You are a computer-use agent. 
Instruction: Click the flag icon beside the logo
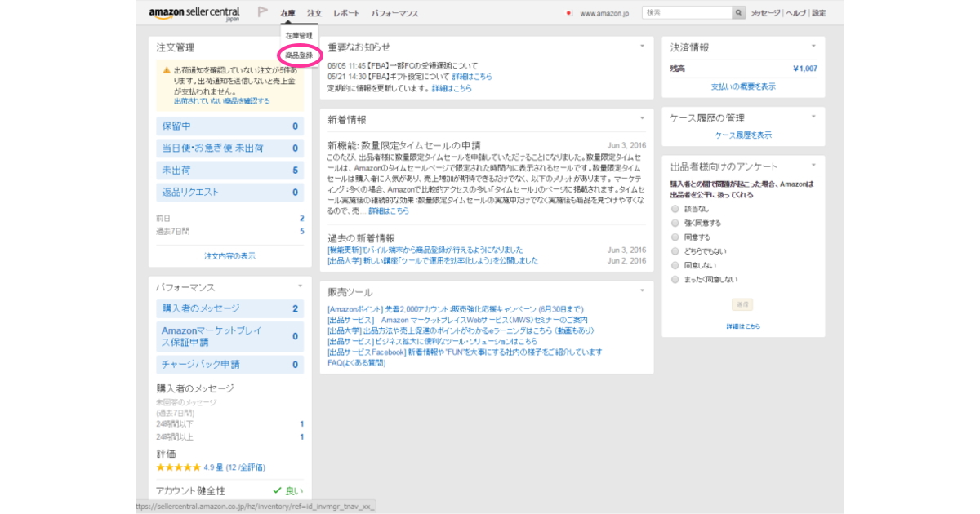pyautogui.click(x=263, y=12)
